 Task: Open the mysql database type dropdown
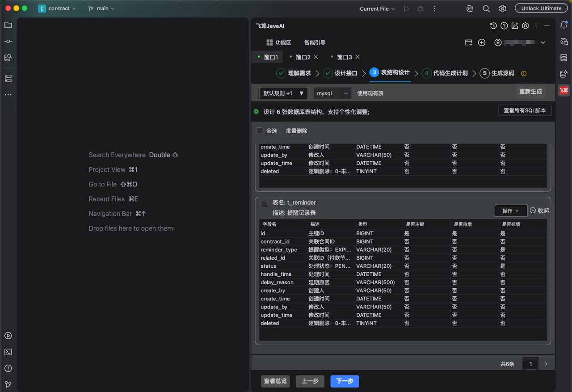click(332, 93)
